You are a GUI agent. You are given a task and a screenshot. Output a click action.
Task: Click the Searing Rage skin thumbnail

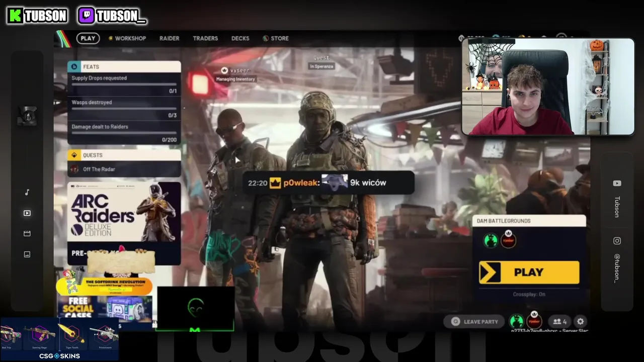pyautogui.click(x=40, y=335)
